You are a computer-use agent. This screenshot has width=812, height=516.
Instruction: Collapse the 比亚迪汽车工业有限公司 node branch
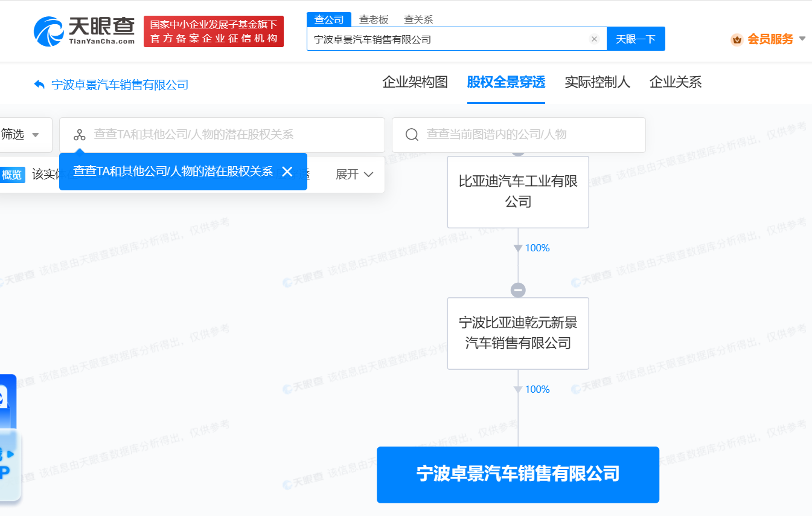pyautogui.click(x=517, y=289)
